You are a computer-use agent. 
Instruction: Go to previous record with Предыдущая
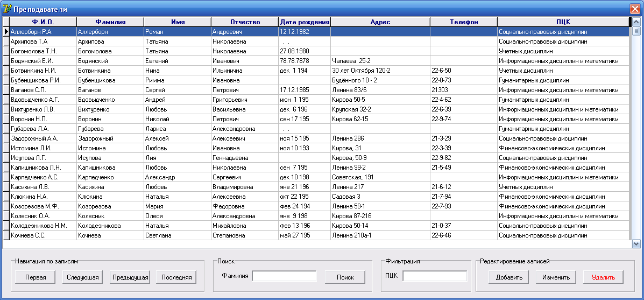[130, 277]
